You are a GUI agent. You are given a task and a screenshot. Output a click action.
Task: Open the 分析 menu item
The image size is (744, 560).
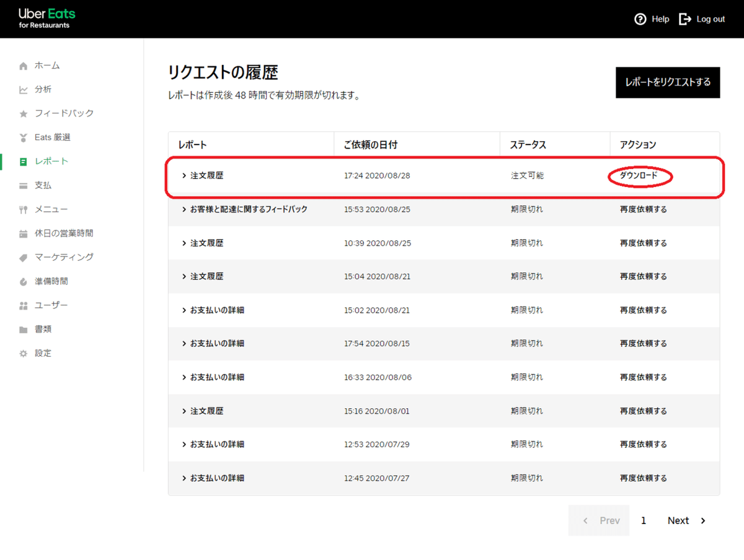[x=43, y=89]
